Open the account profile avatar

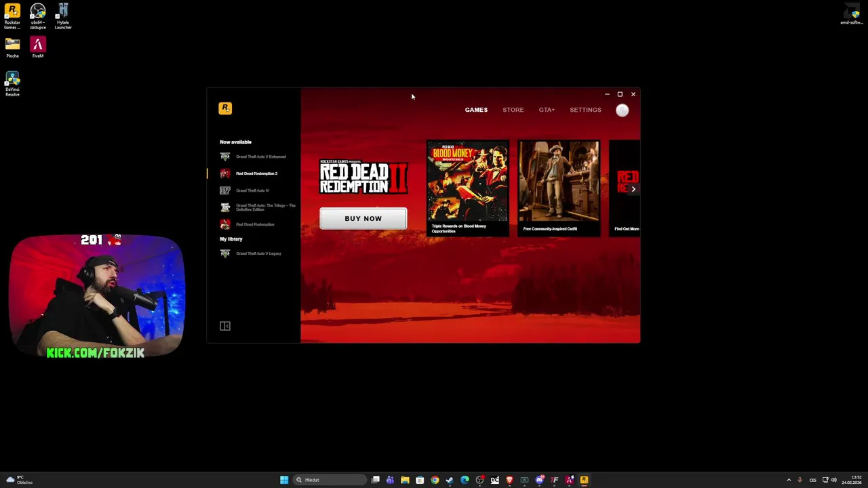[x=623, y=110]
